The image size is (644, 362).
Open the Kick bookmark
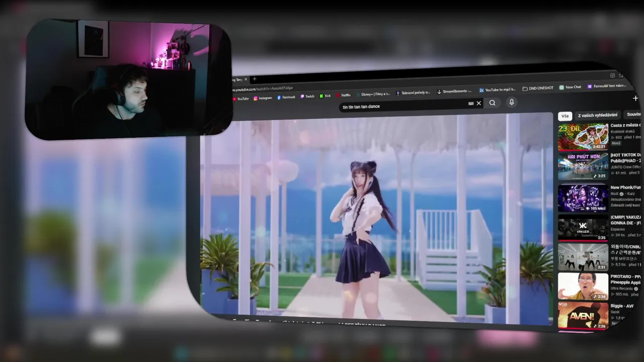(x=325, y=96)
